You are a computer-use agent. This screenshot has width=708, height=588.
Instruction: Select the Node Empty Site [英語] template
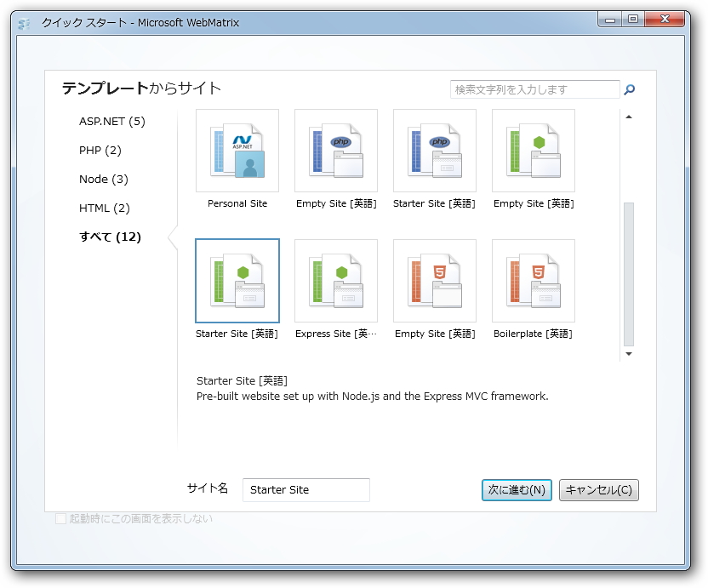tap(533, 153)
